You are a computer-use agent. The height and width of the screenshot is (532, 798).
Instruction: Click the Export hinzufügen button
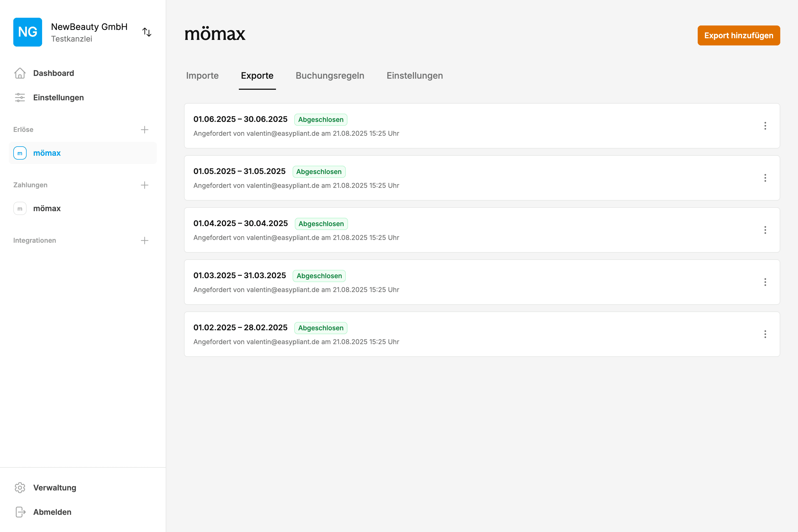click(x=739, y=35)
